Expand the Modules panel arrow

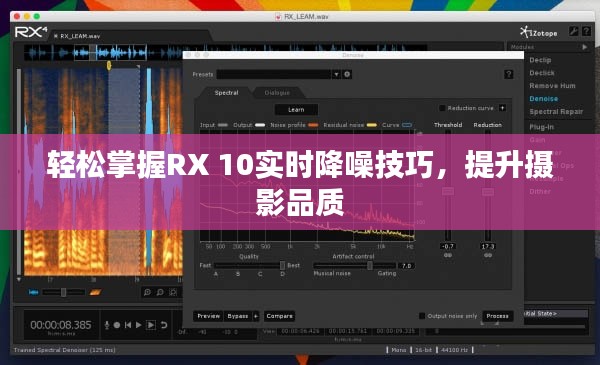(x=585, y=47)
